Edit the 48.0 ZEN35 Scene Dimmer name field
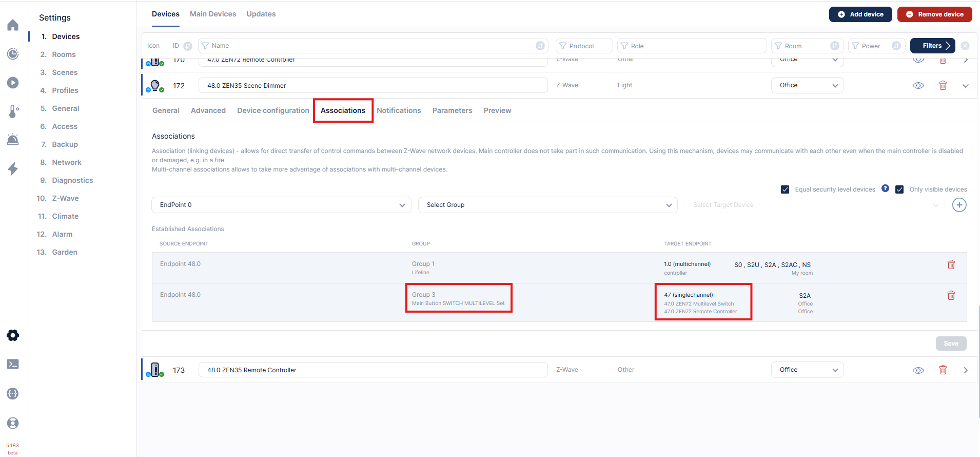Image resolution: width=980 pixels, height=457 pixels. pos(373,85)
